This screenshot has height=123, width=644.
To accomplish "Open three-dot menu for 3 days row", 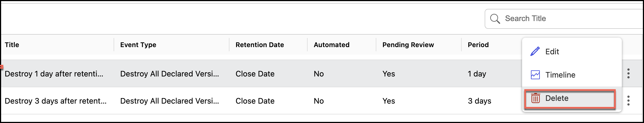I will coord(628,101).
